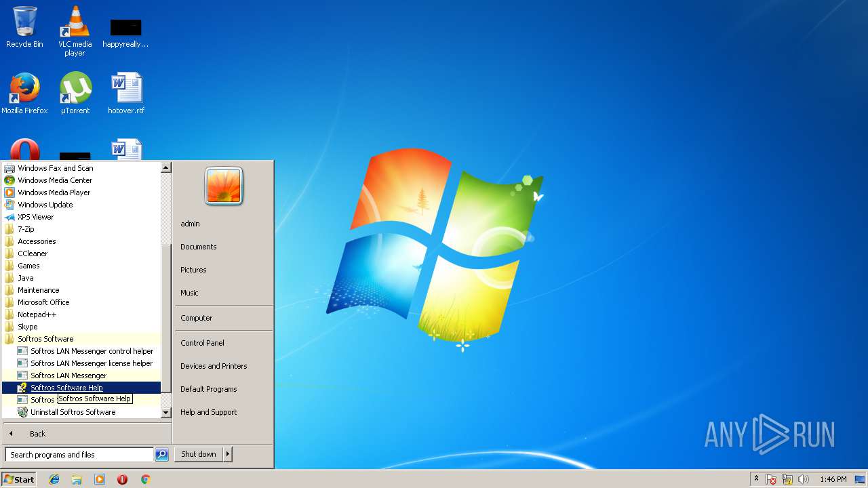Open Help and Support
Image resolution: width=868 pixels, height=488 pixels.
(209, 412)
